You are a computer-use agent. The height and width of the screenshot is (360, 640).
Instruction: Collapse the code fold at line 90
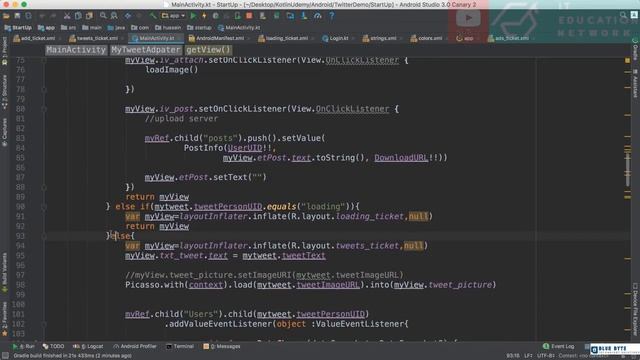click(44, 207)
